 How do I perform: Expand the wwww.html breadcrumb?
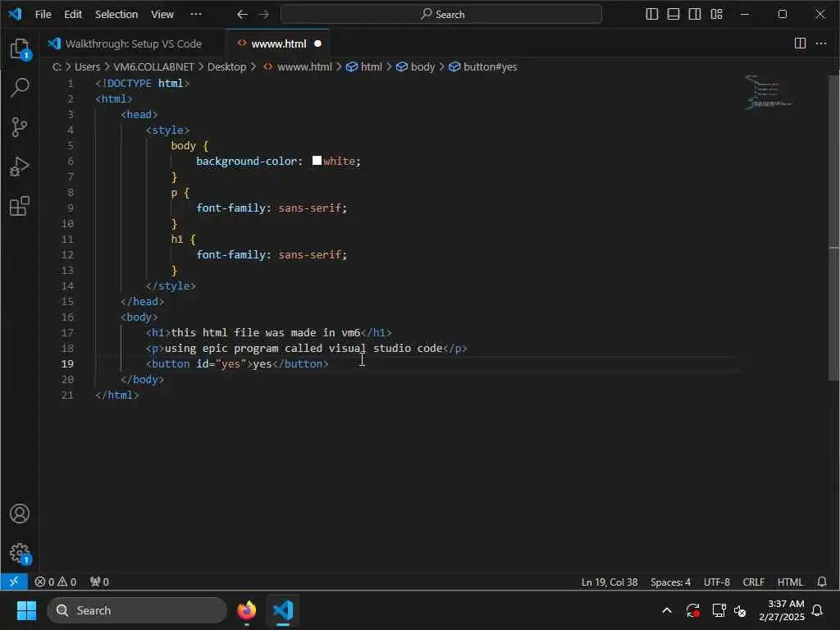coord(298,67)
